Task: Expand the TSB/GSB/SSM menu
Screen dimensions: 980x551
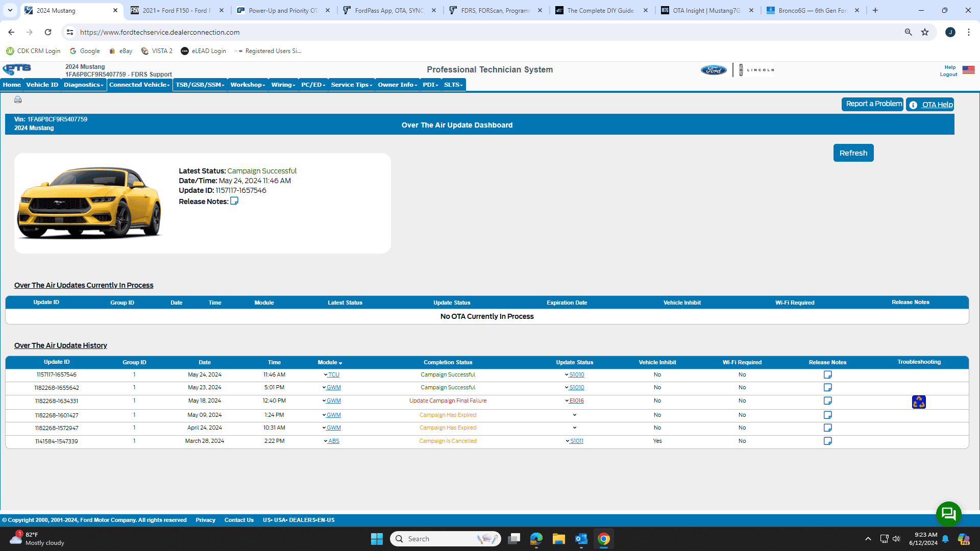Action: point(200,85)
